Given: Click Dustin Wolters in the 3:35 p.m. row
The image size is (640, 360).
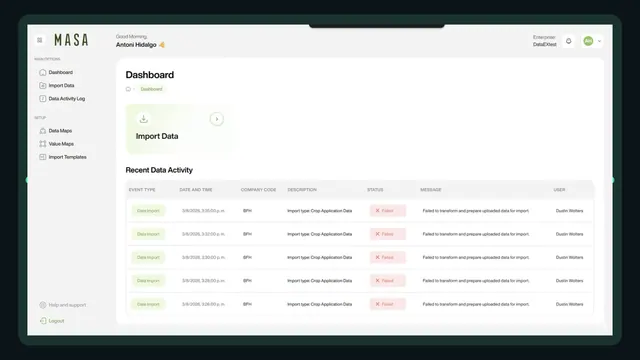Looking at the screenshot, I should (569, 211).
